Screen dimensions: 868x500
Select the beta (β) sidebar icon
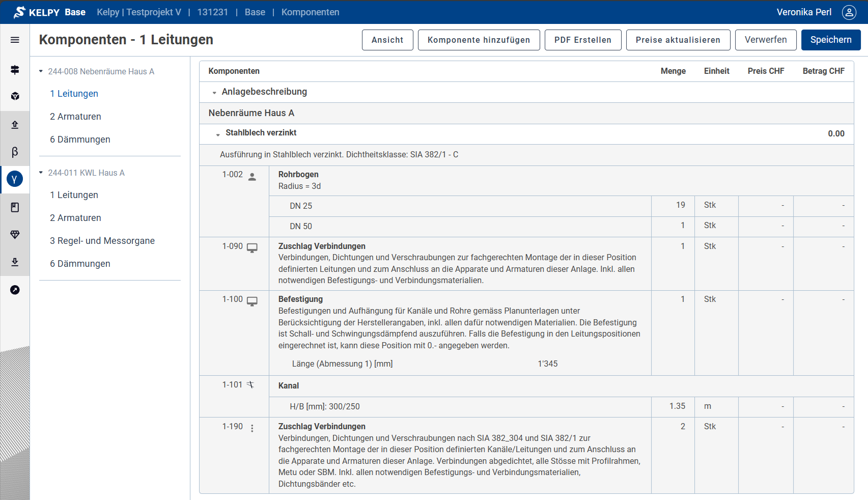click(15, 152)
